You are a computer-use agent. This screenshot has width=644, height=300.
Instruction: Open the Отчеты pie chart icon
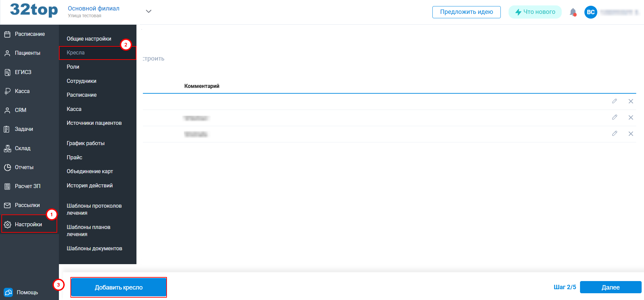click(7, 167)
